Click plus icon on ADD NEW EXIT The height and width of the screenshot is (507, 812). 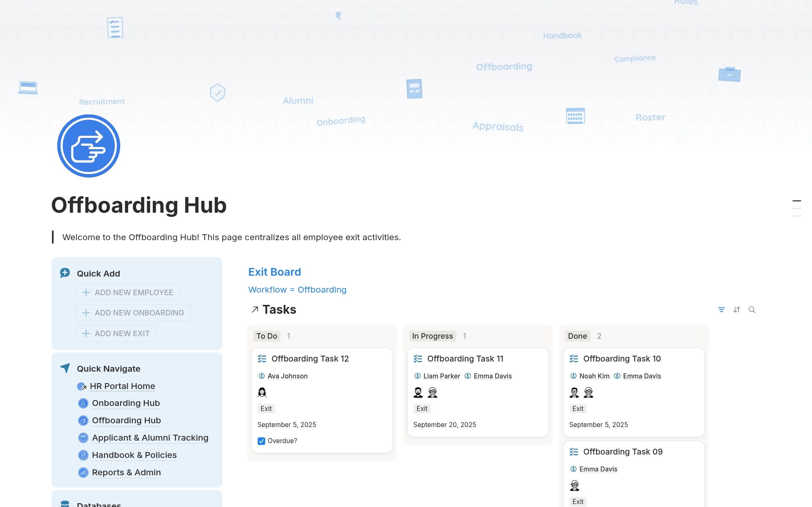[x=86, y=334]
